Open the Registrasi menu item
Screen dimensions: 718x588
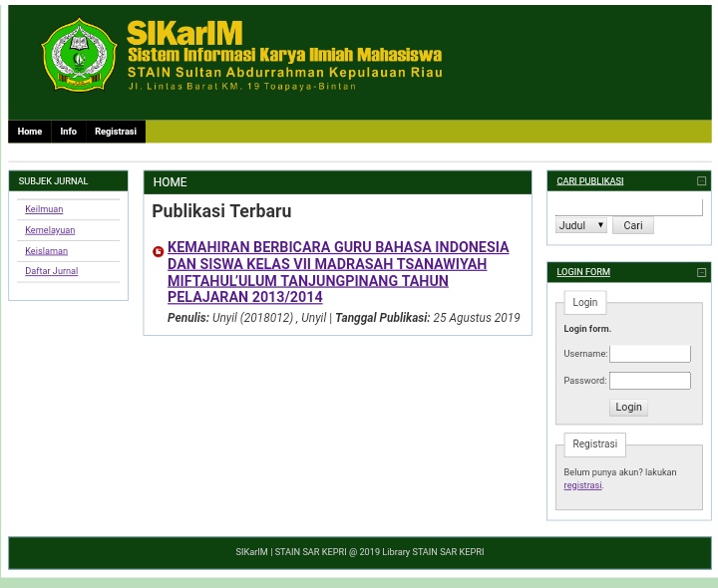tap(116, 132)
